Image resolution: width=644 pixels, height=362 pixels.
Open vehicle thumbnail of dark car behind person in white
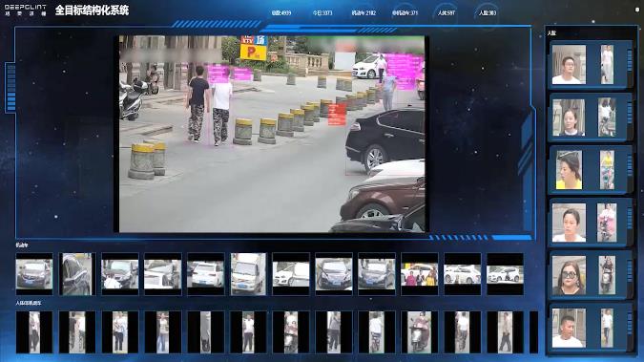click(120, 274)
